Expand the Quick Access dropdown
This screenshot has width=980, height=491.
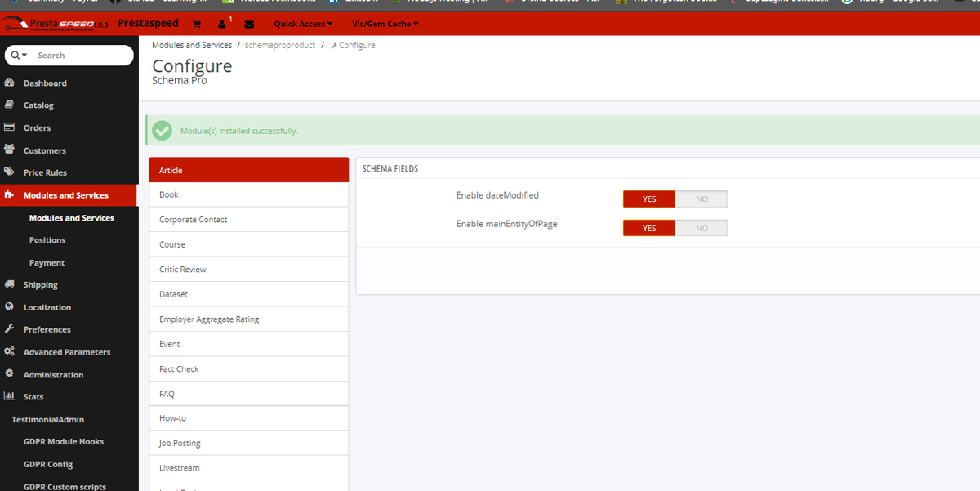(303, 25)
